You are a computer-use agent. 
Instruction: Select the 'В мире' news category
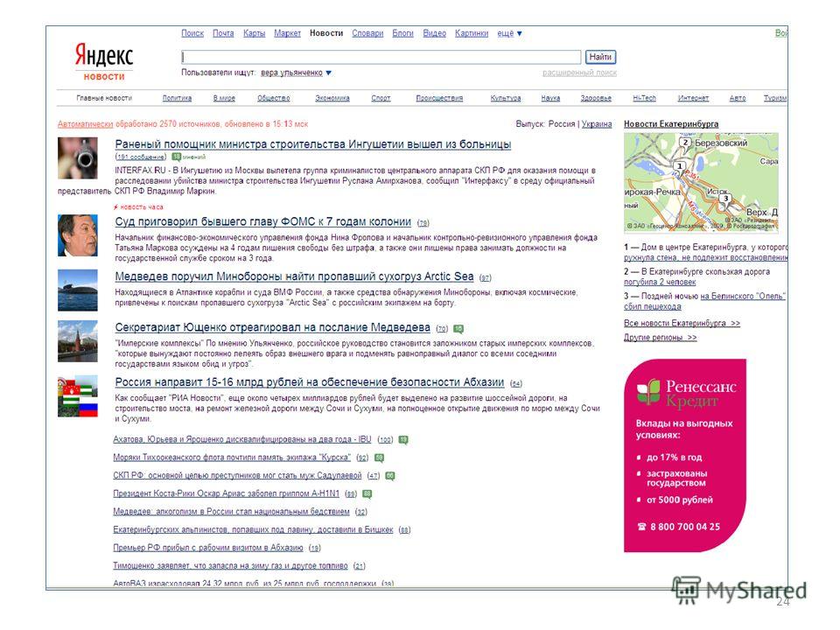[224, 98]
